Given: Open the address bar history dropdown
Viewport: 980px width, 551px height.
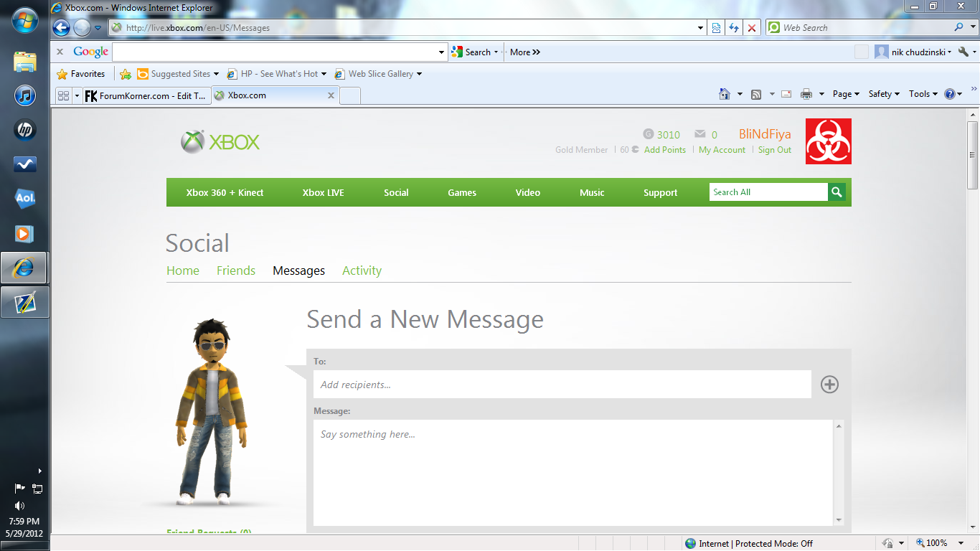Looking at the screenshot, I should (701, 28).
